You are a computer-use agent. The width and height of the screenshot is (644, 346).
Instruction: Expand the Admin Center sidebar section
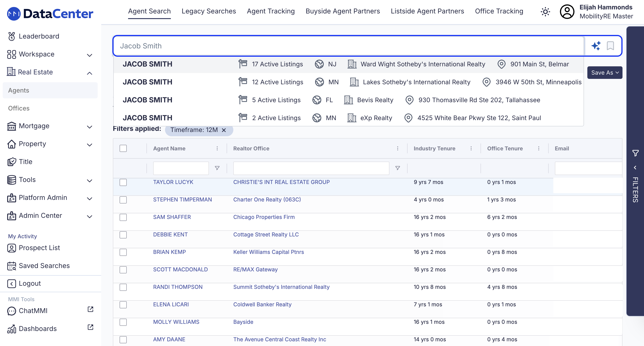pos(90,217)
